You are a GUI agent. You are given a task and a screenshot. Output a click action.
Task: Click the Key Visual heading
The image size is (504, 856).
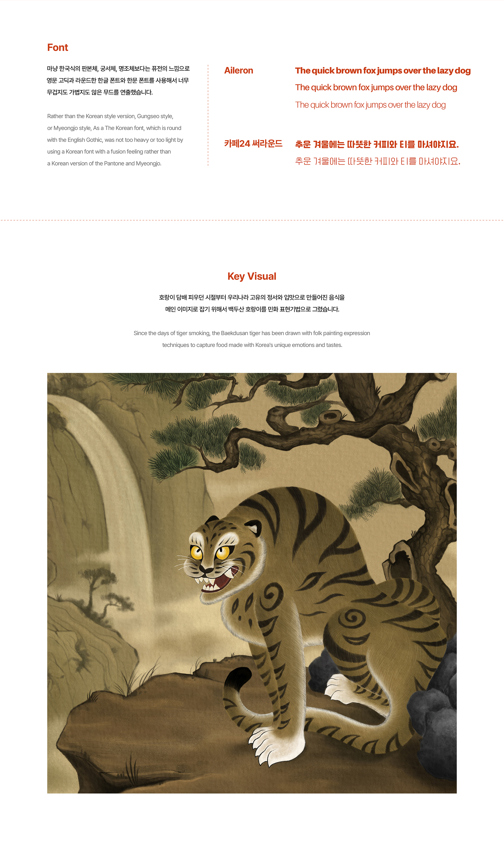click(252, 276)
